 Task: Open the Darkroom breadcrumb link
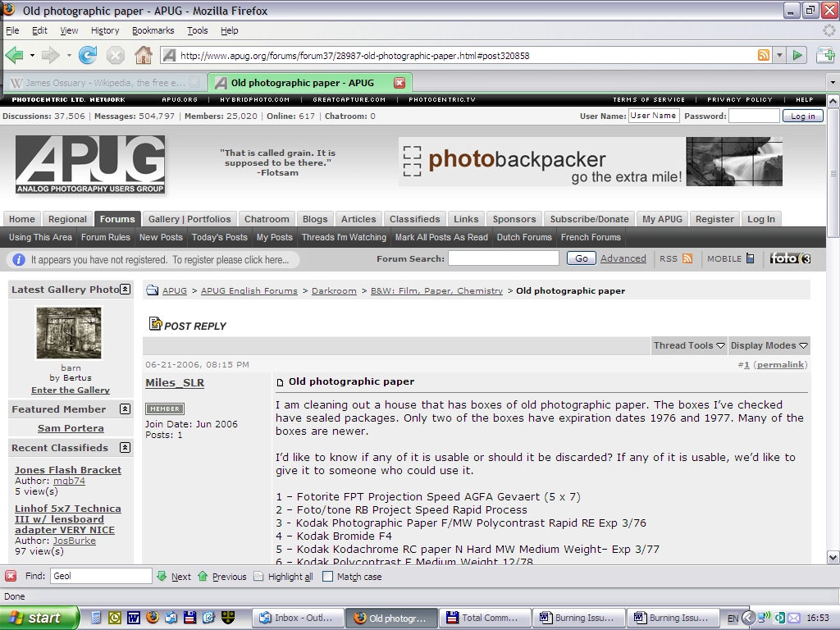(x=334, y=290)
